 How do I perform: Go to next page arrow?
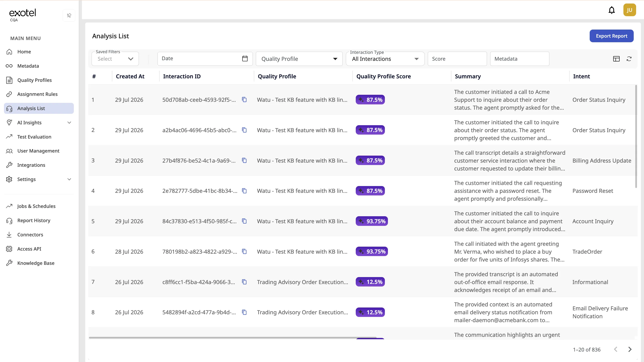click(630, 349)
